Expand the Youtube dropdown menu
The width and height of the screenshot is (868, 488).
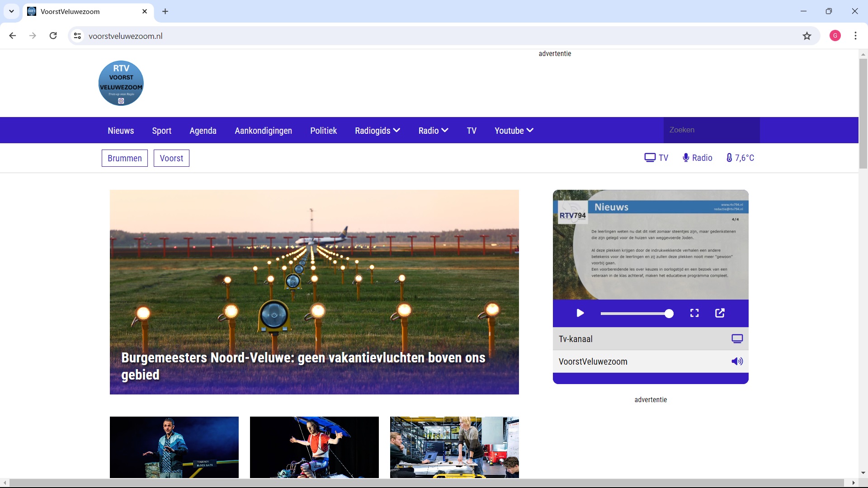pos(514,131)
